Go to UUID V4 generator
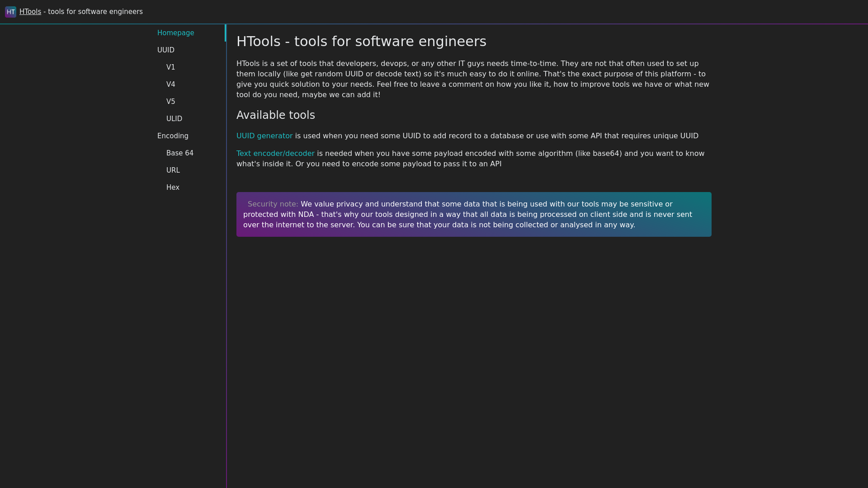 coord(170,84)
